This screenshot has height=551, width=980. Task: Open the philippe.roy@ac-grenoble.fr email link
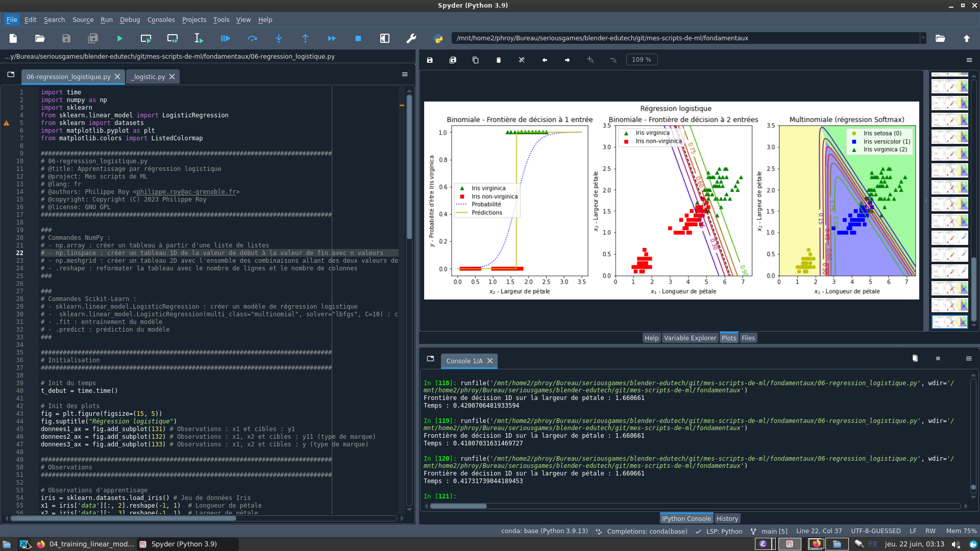click(186, 192)
